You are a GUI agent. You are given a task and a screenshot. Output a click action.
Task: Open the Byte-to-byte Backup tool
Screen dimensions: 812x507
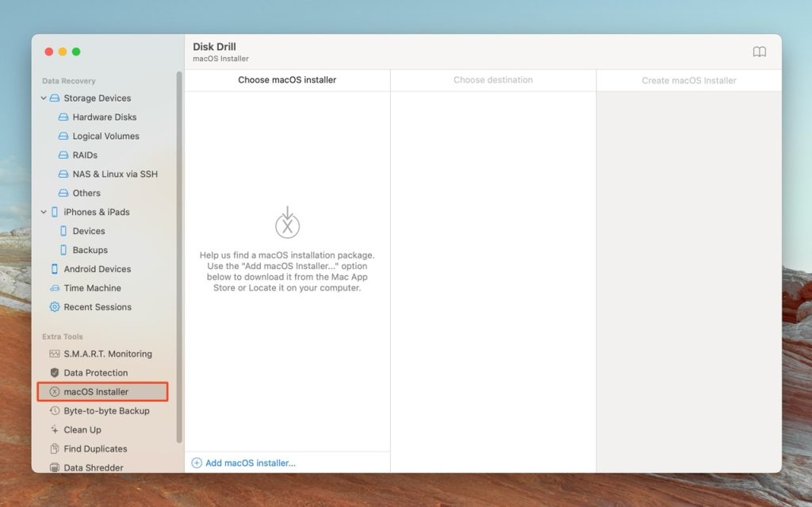click(105, 411)
